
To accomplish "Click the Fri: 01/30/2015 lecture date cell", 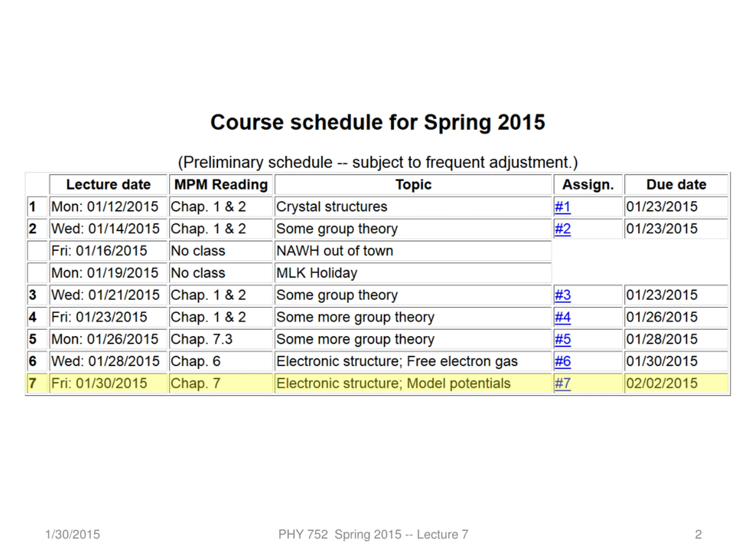I will pyautogui.click(x=109, y=384).
